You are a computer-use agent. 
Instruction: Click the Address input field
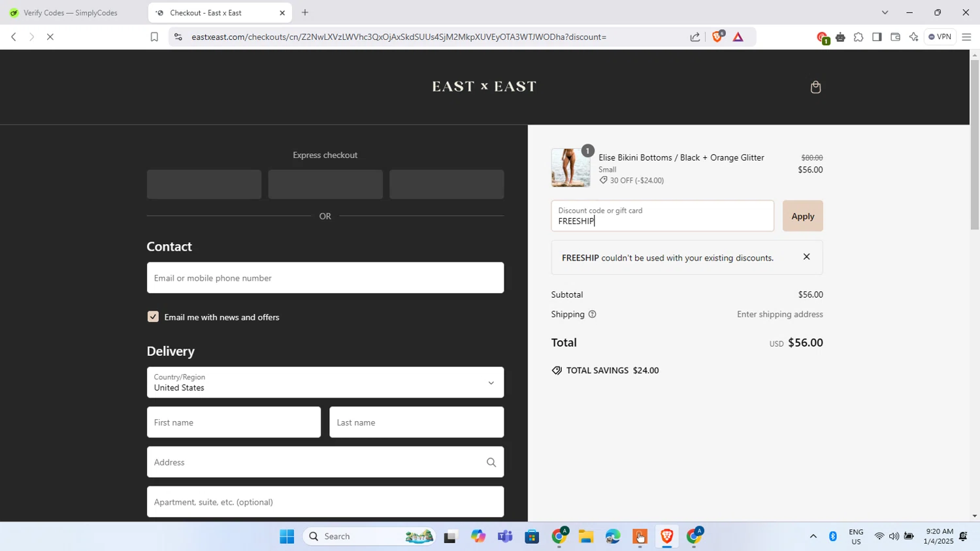click(325, 462)
